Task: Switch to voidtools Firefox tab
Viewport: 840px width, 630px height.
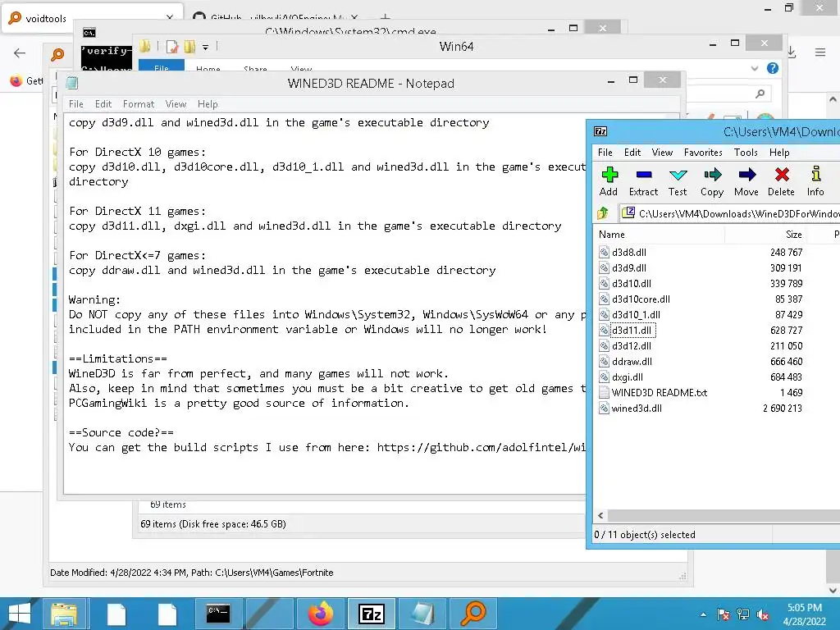Action: [x=91, y=18]
